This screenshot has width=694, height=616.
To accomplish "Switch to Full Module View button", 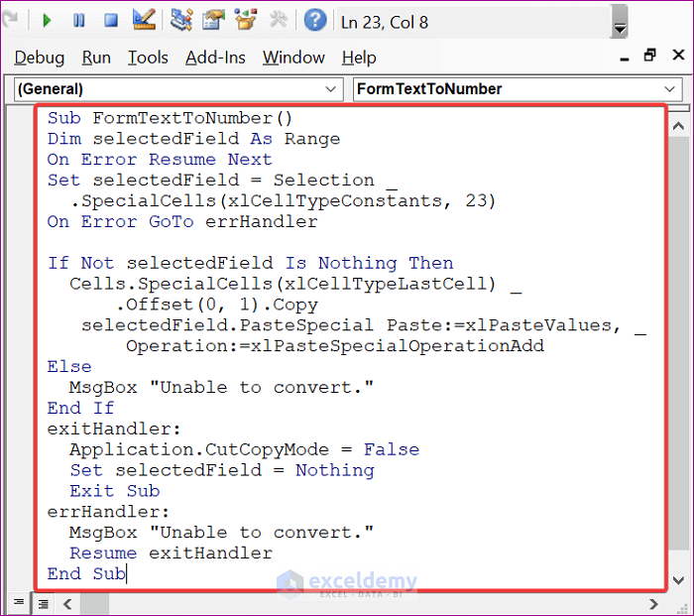I will (43, 603).
